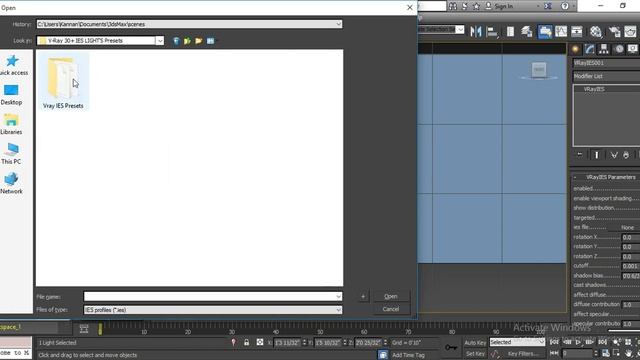
Task: Select Desktop in the dialog sidebar
Action: tap(11, 95)
